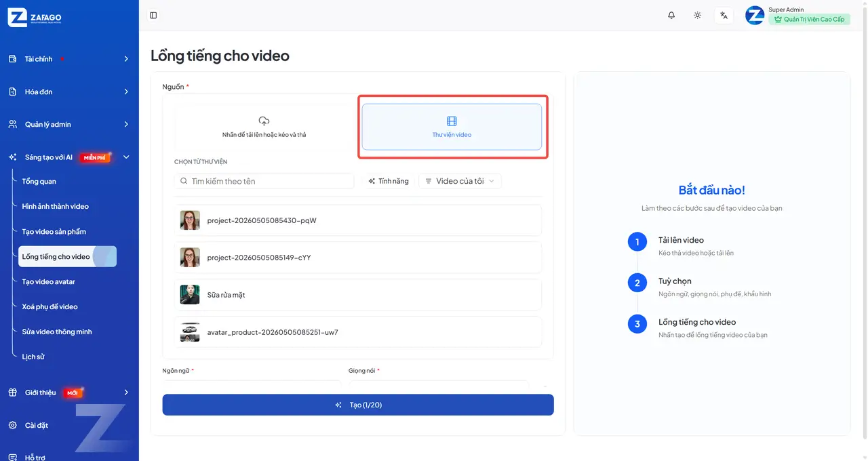Click the search magnifier icon

coord(184,181)
